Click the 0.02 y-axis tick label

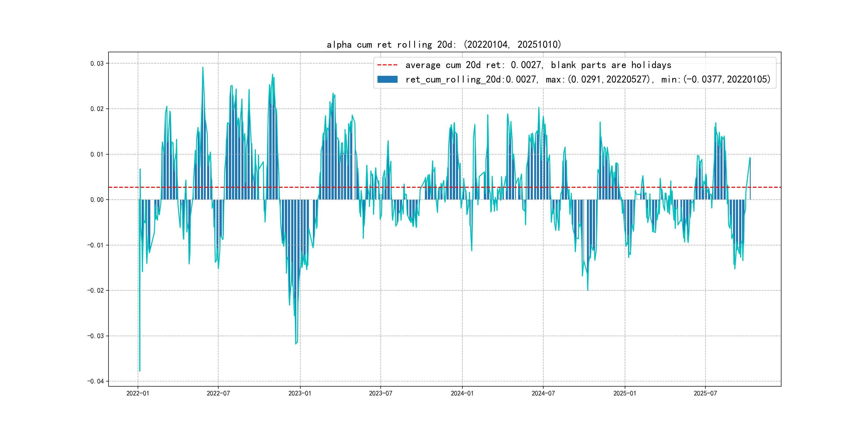97,109
